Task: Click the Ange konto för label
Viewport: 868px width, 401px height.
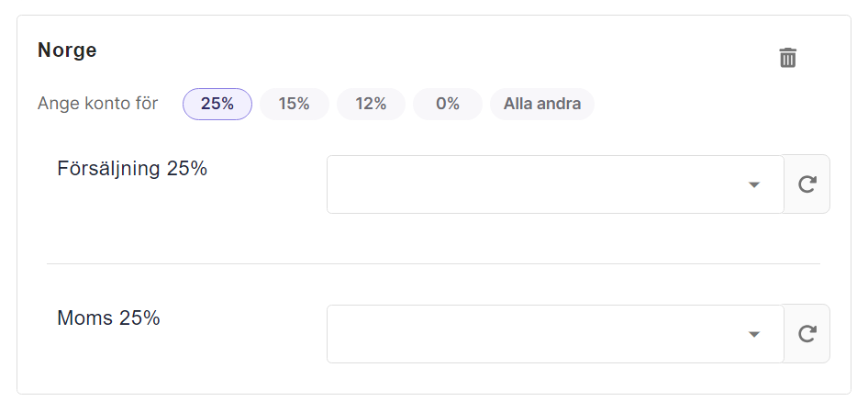Action: (x=97, y=104)
